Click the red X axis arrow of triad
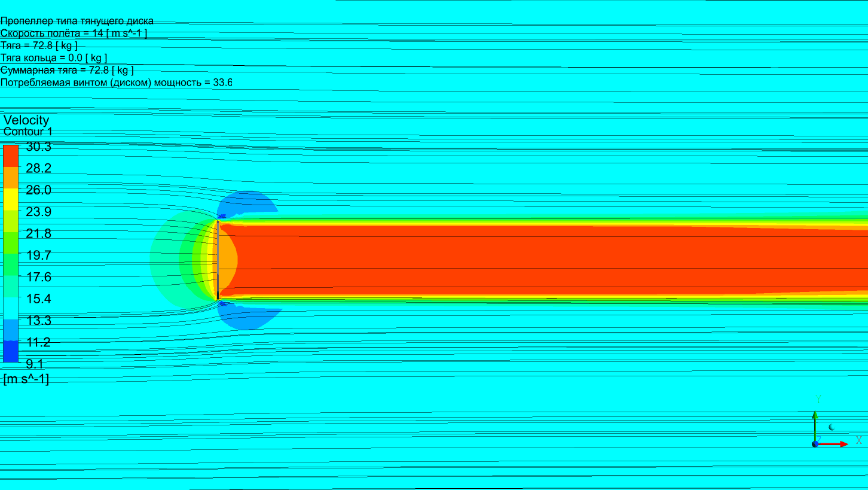The height and width of the screenshot is (490, 868). click(x=834, y=444)
